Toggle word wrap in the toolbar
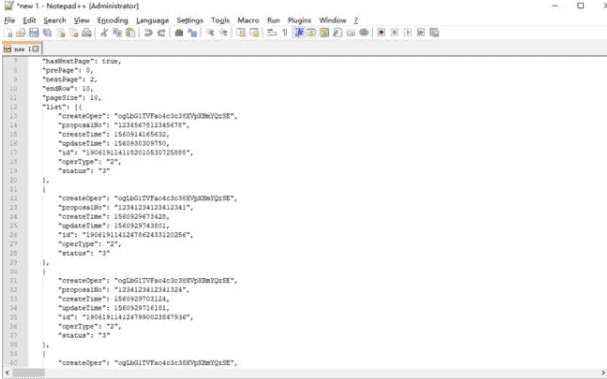This screenshot has height=379, width=607. 272,33
